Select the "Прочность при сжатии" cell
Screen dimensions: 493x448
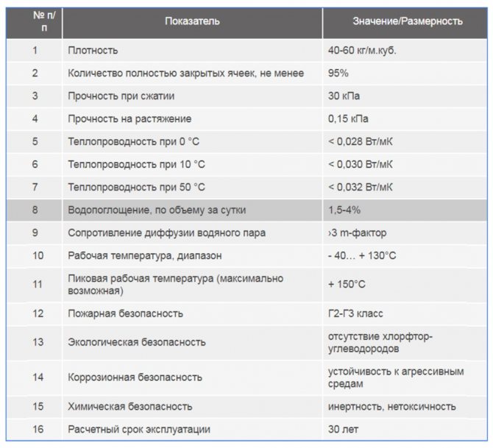(121, 96)
